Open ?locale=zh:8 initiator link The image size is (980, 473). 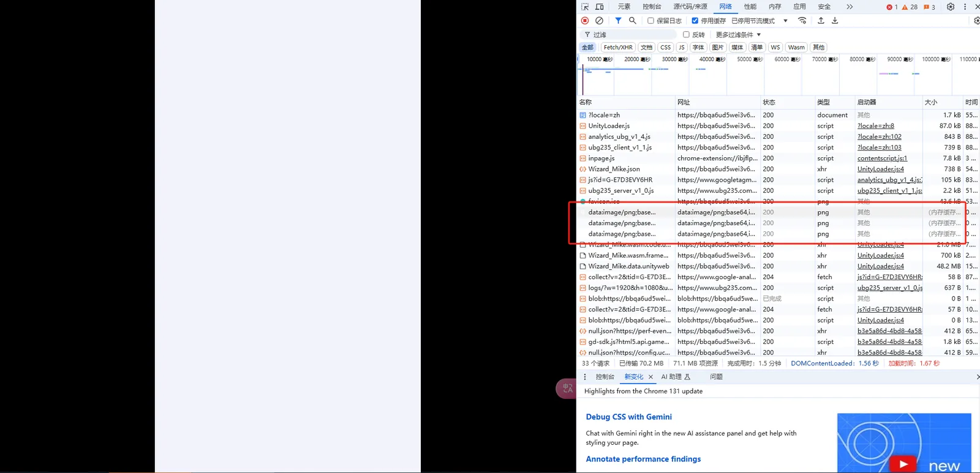pos(875,126)
